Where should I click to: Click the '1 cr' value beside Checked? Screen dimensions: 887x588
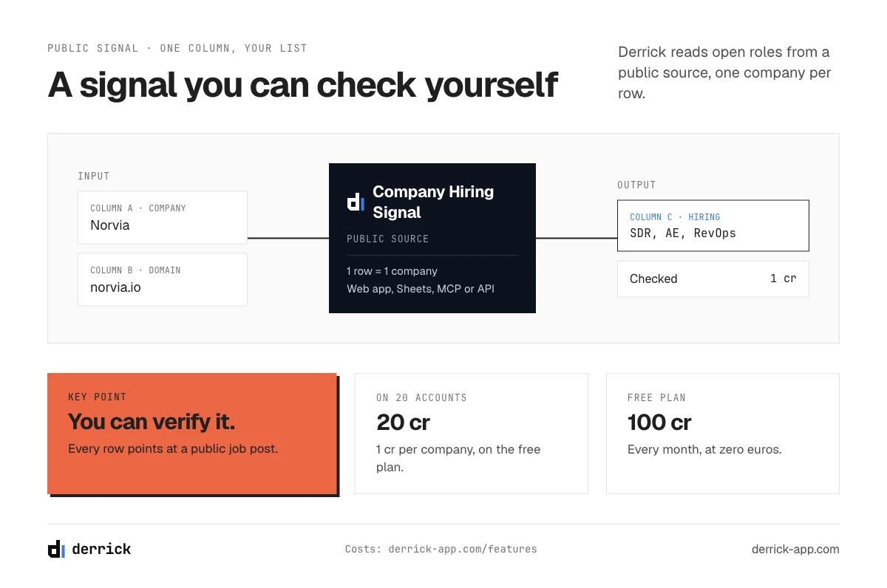tap(783, 278)
